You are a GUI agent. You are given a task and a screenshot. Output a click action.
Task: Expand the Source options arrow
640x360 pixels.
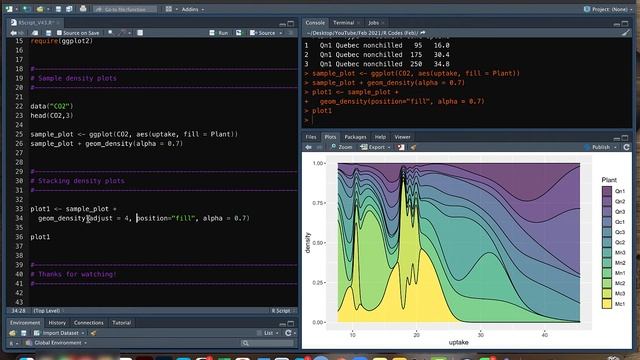pos(281,33)
